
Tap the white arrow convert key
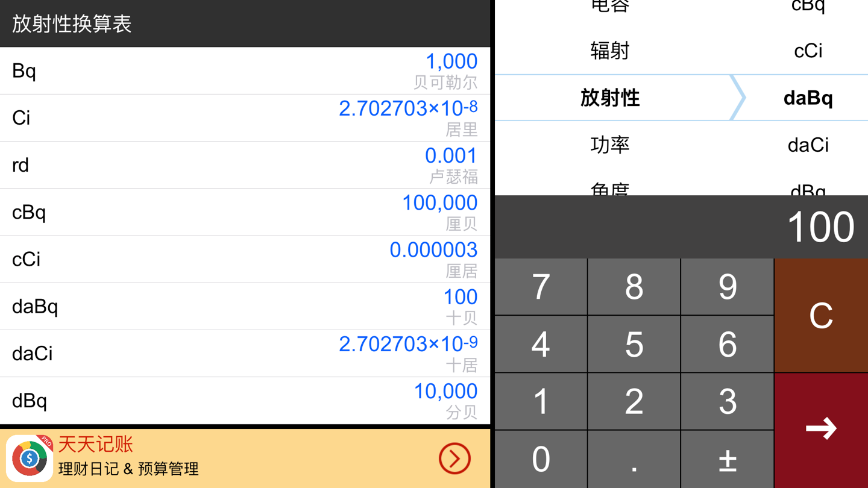821,430
